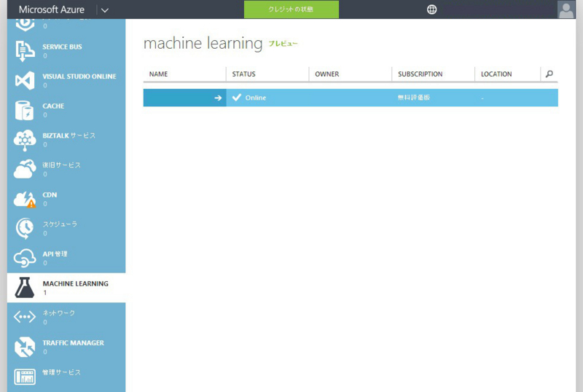Sort by the NAME column header
The height and width of the screenshot is (392, 583).
click(x=158, y=74)
